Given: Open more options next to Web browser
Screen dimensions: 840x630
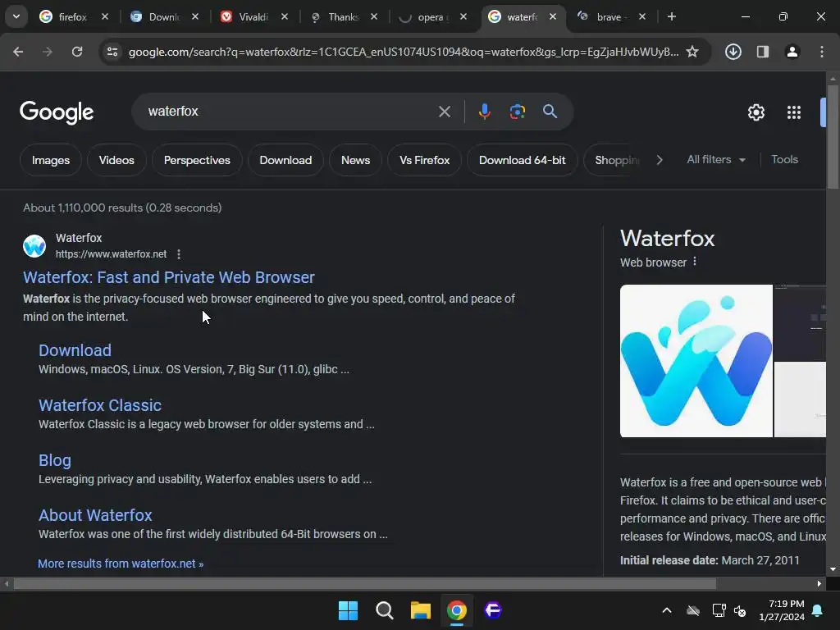Looking at the screenshot, I should (695, 262).
